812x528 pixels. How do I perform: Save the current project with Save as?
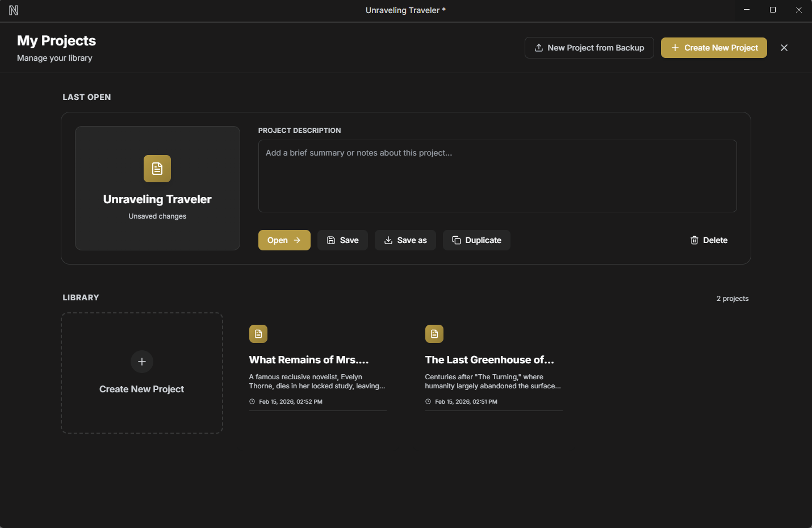point(405,240)
